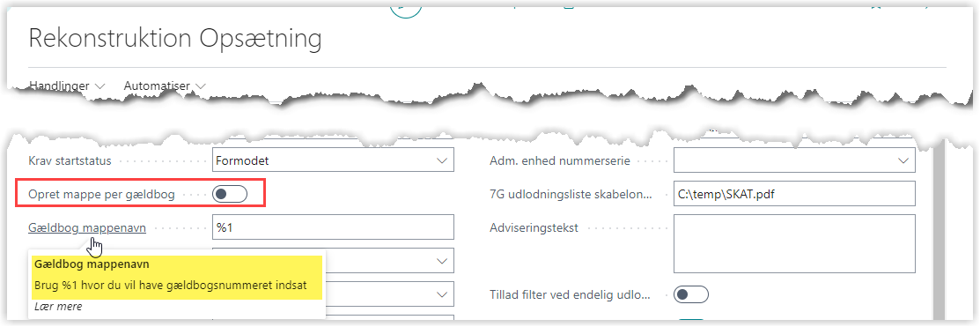980x327 pixels.
Task: Click the C:\temp\SKAT.pdf template field
Action: (794, 194)
